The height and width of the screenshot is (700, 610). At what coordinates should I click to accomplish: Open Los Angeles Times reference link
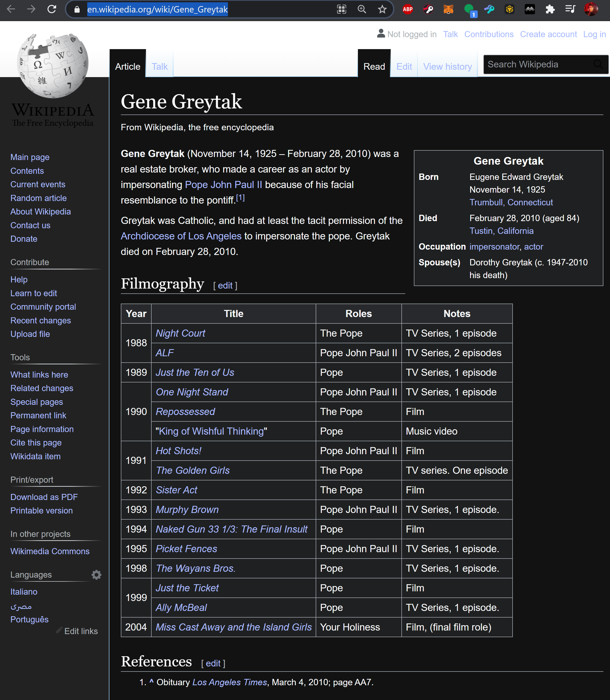(230, 682)
